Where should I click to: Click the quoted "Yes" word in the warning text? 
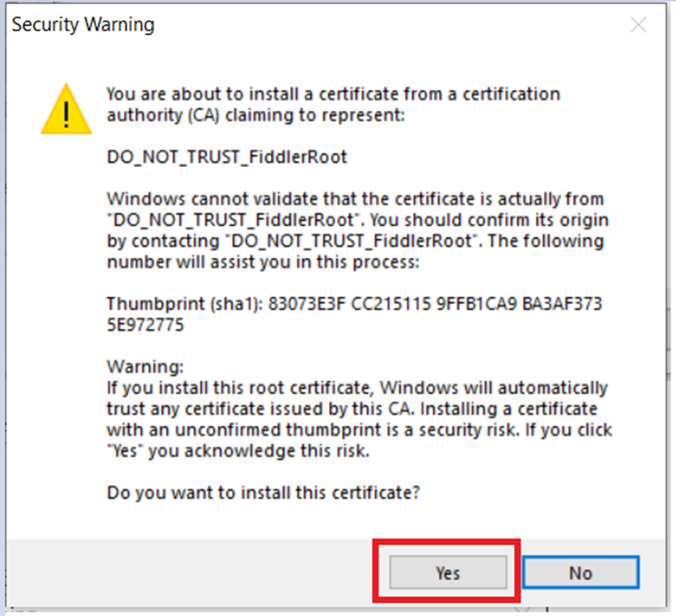tap(125, 451)
